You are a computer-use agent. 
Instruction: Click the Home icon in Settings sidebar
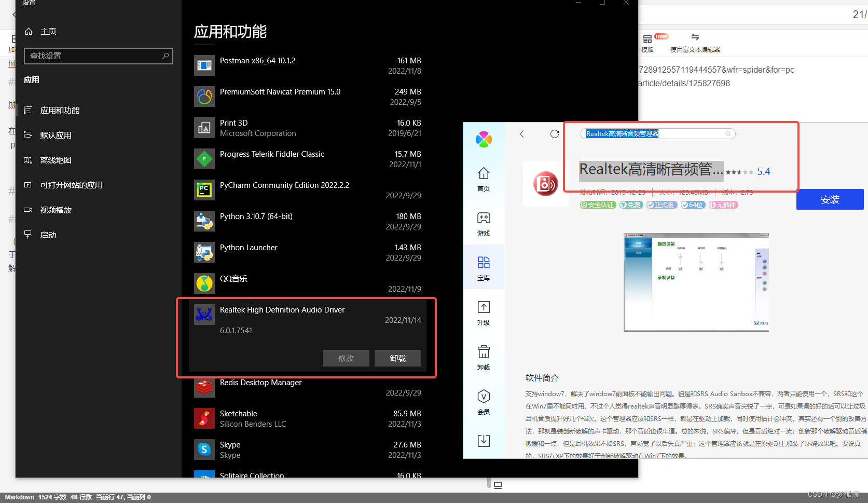[x=29, y=32]
